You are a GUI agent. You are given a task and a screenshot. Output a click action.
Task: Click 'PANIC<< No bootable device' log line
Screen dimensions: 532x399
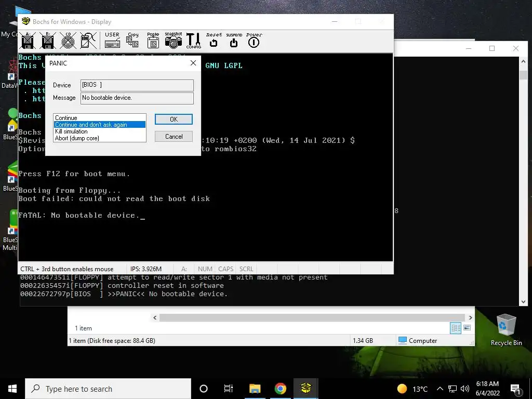(124, 294)
